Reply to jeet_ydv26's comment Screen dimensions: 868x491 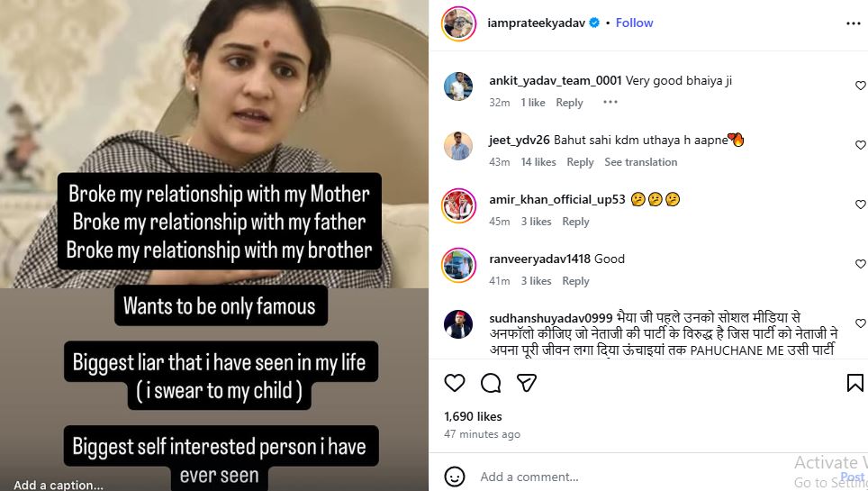580,162
